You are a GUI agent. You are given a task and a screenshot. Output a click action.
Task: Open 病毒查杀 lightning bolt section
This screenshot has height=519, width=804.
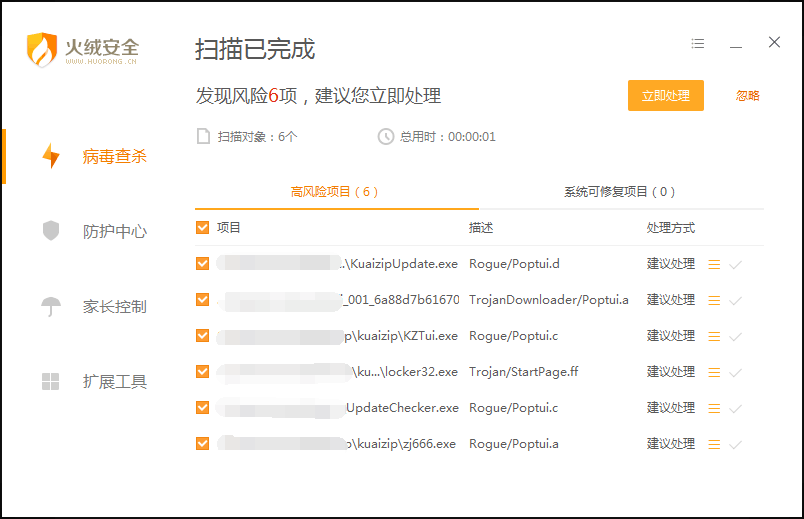coord(51,156)
